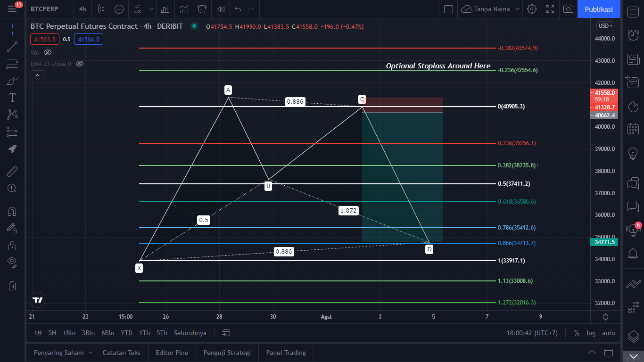644x362 pixels.
Task: Enter fullscreen chart mode
Action: pyautogui.click(x=550, y=9)
